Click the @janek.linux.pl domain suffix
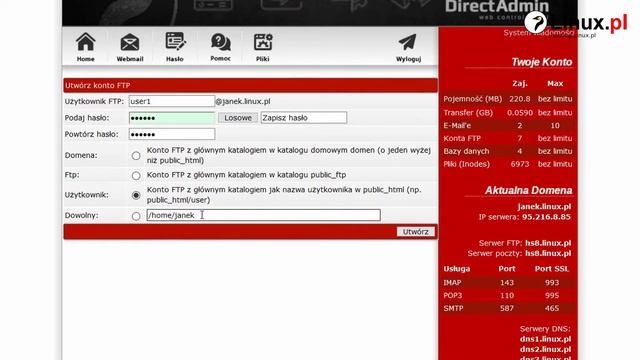Image resolution: width=640 pixels, height=360 pixels. (243, 101)
